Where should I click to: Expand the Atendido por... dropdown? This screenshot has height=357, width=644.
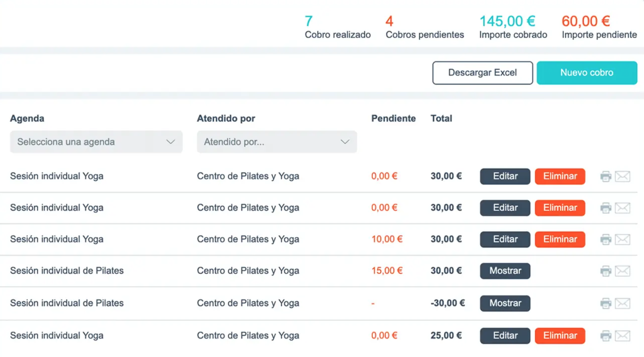click(277, 142)
